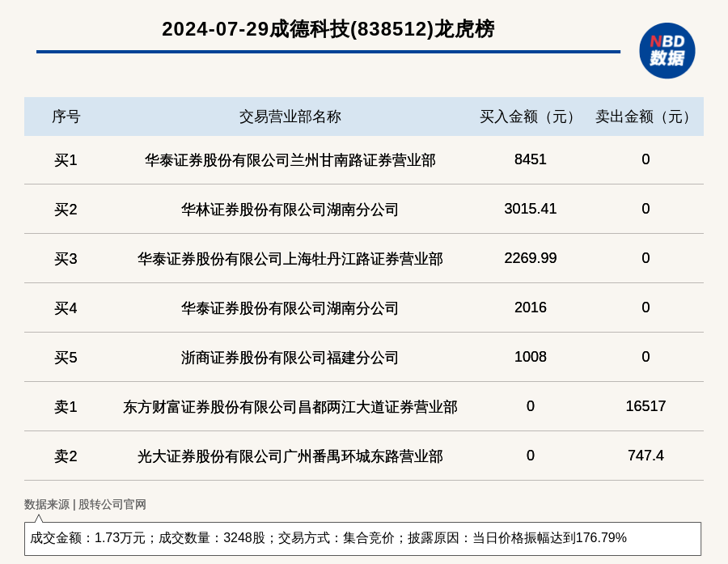Select 浙商证券股份有限公司福建分公司 cell
728x564 pixels.
coord(290,358)
